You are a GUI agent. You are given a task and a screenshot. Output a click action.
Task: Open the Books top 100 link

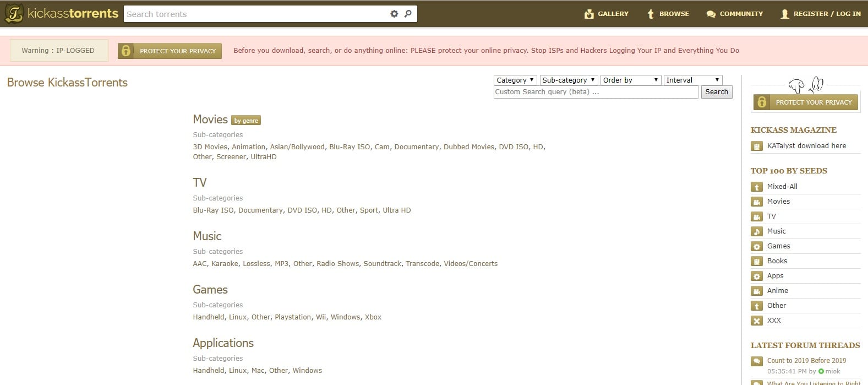point(777,261)
